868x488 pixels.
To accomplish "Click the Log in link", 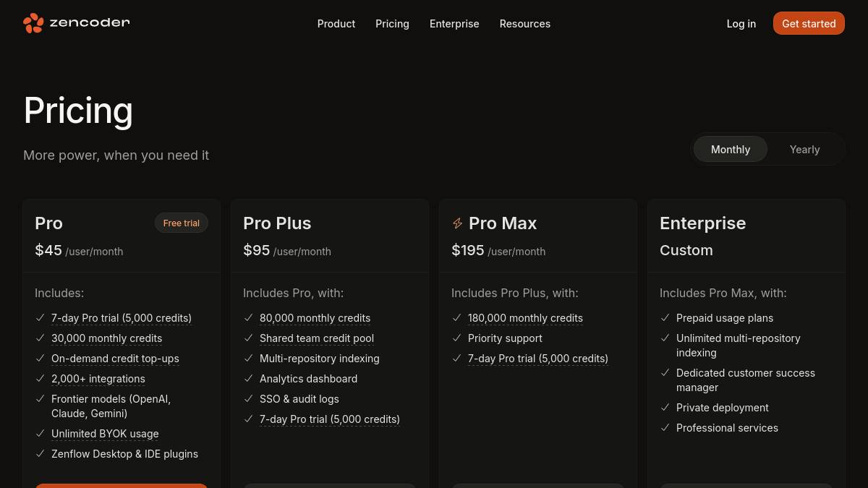I will coord(741,24).
